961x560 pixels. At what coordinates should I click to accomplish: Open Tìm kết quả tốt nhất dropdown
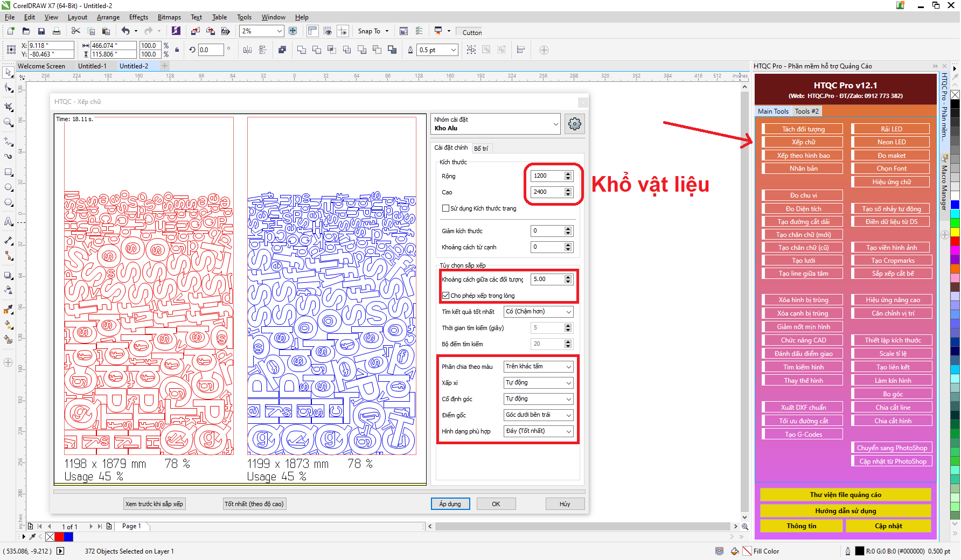538,312
